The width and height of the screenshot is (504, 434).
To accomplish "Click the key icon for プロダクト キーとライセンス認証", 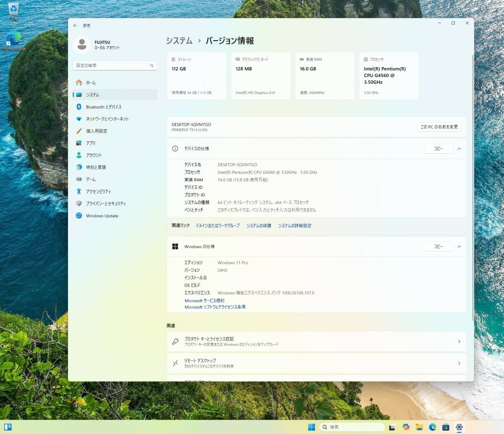I will pos(175,342).
